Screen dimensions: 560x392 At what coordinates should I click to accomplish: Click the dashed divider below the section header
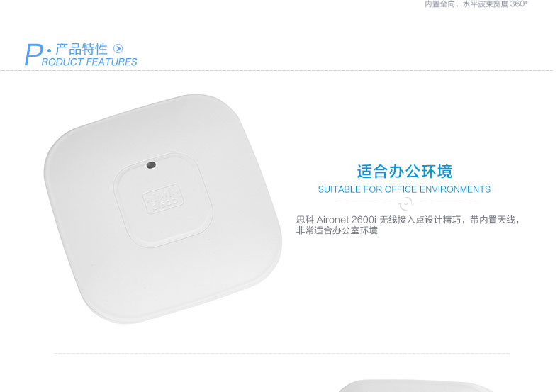(276, 70)
